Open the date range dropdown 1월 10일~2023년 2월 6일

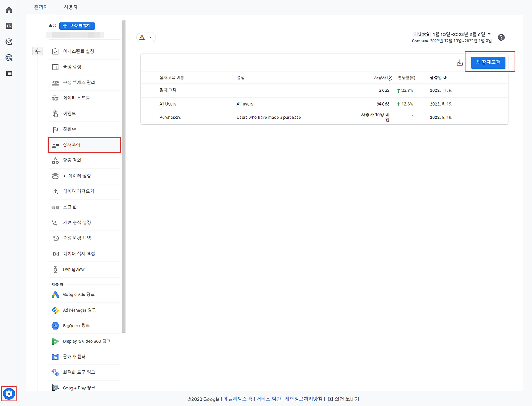pos(462,34)
